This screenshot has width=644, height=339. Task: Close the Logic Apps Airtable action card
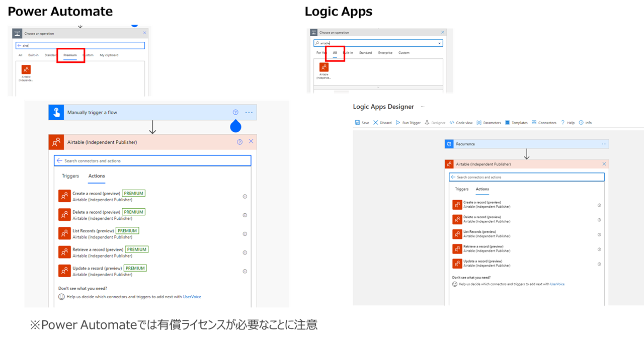point(604,164)
